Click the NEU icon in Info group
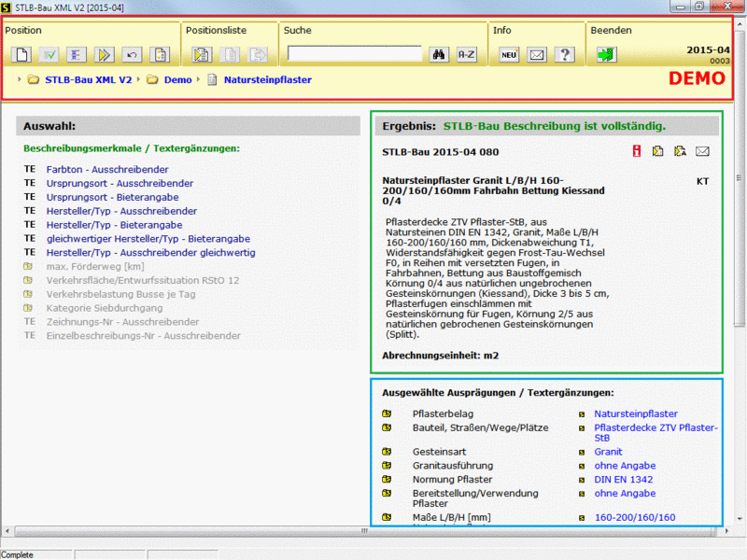 pyautogui.click(x=509, y=55)
